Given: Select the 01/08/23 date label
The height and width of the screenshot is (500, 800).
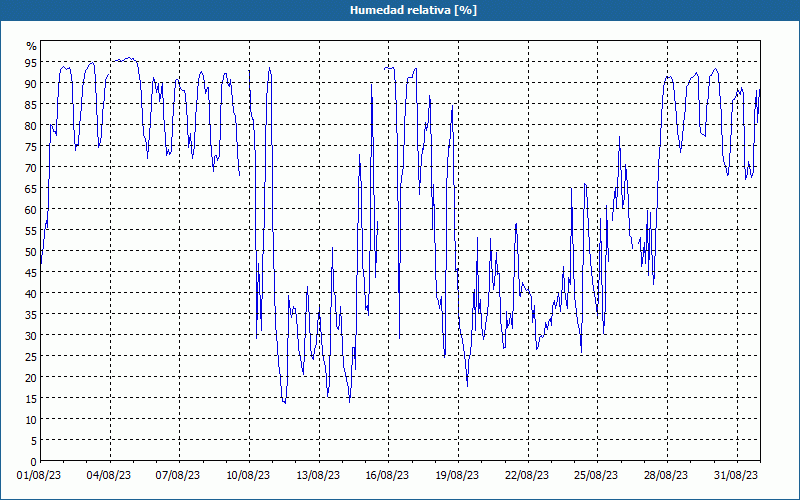Looking at the screenshot, I should [39, 476].
